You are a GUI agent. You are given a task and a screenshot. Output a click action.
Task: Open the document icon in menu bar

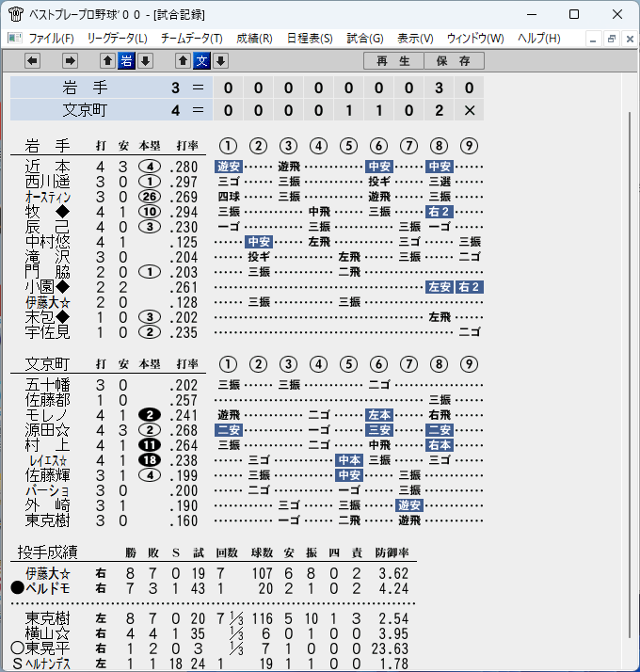14,39
